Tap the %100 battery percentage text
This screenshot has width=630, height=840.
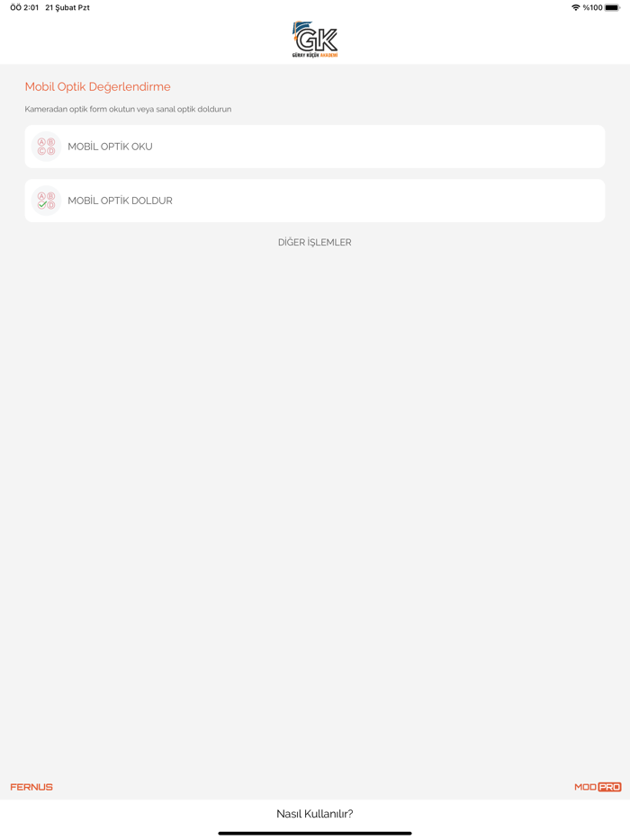tap(592, 7)
